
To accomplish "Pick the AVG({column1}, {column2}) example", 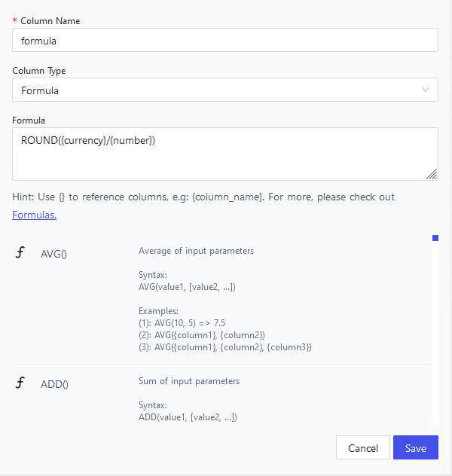I will click(202, 334).
